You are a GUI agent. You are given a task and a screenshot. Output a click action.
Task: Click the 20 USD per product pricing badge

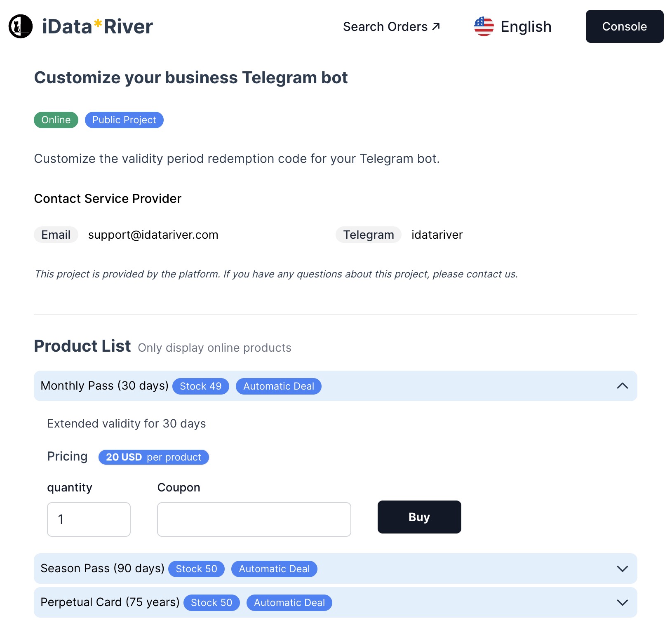click(x=153, y=457)
